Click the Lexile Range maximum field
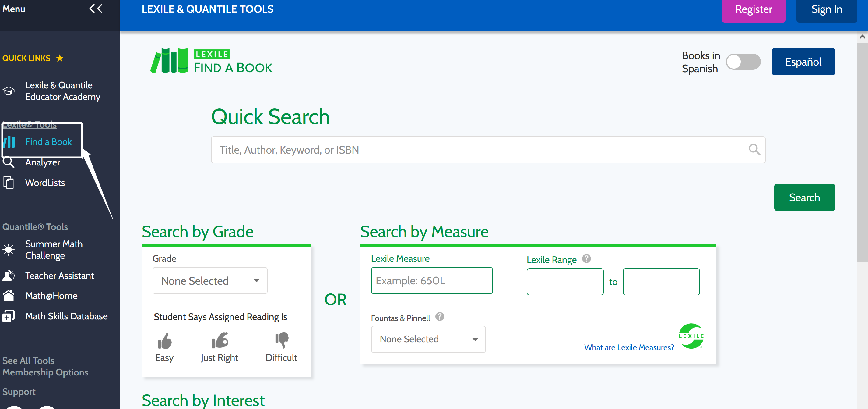The width and height of the screenshot is (868, 409). 661,282
